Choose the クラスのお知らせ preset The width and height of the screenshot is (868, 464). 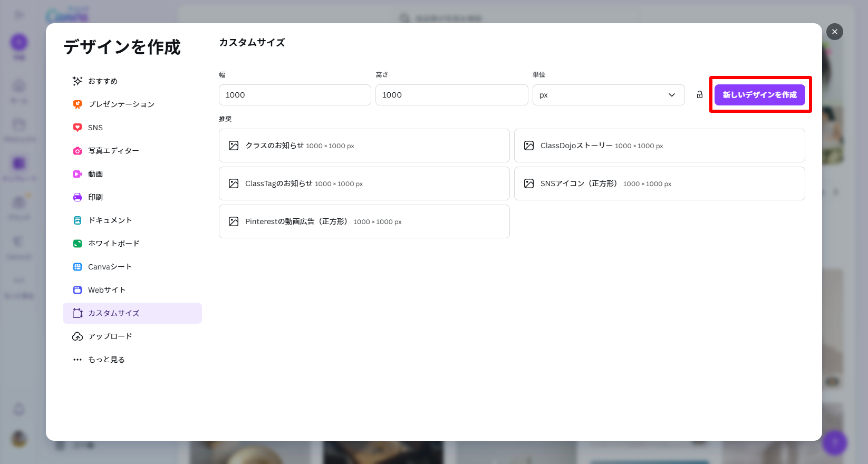click(364, 146)
